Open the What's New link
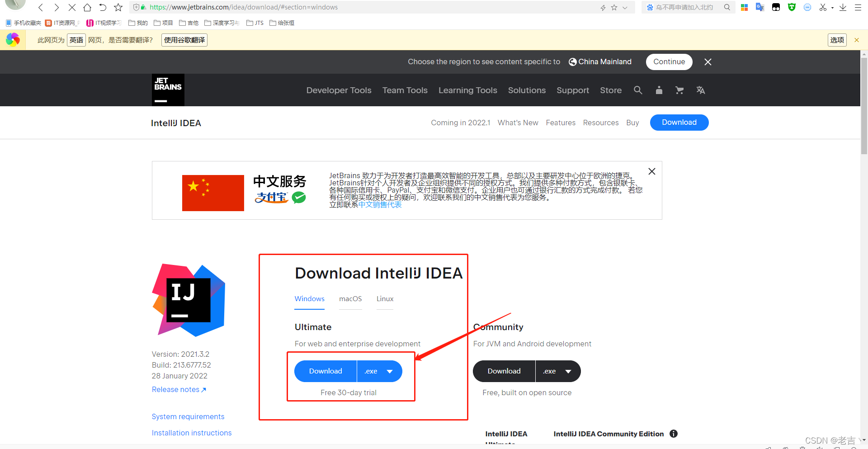The height and width of the screenshot is (449, 868). (518, 123)
